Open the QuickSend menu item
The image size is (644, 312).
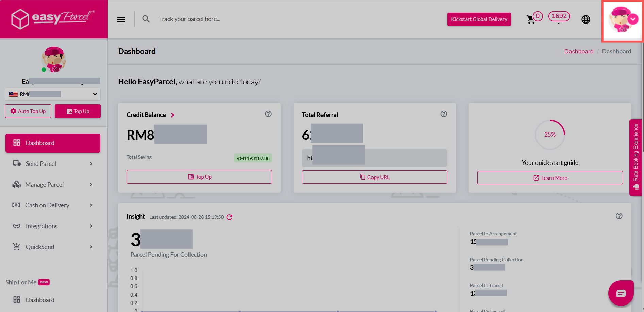point(53,247)
